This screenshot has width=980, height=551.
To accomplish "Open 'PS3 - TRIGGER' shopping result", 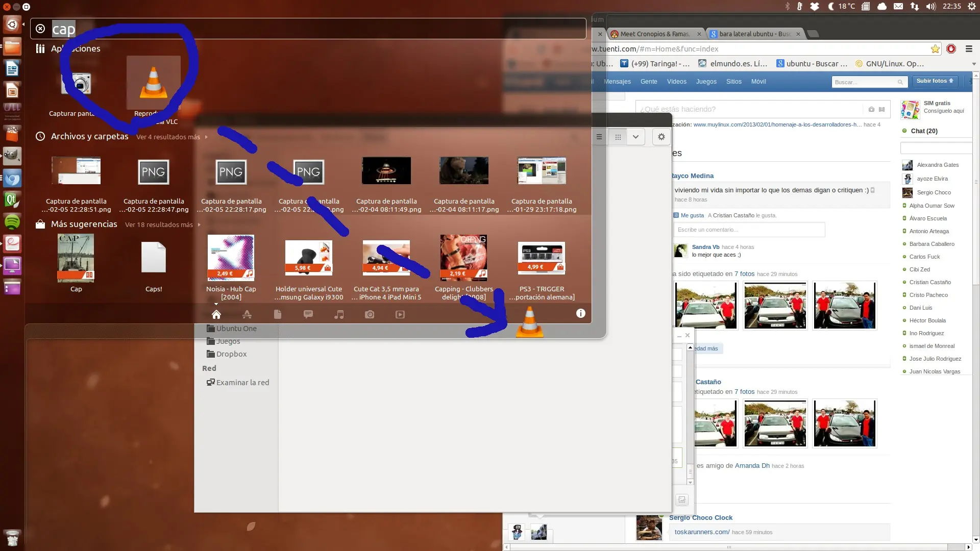I will pyautogui.click(x=542, y=271).
